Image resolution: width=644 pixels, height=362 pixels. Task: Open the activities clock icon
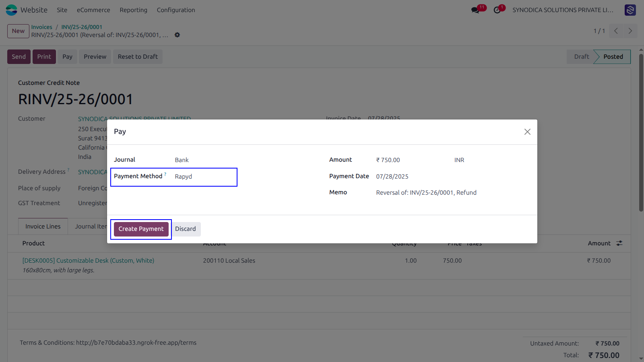pos(497,10)
